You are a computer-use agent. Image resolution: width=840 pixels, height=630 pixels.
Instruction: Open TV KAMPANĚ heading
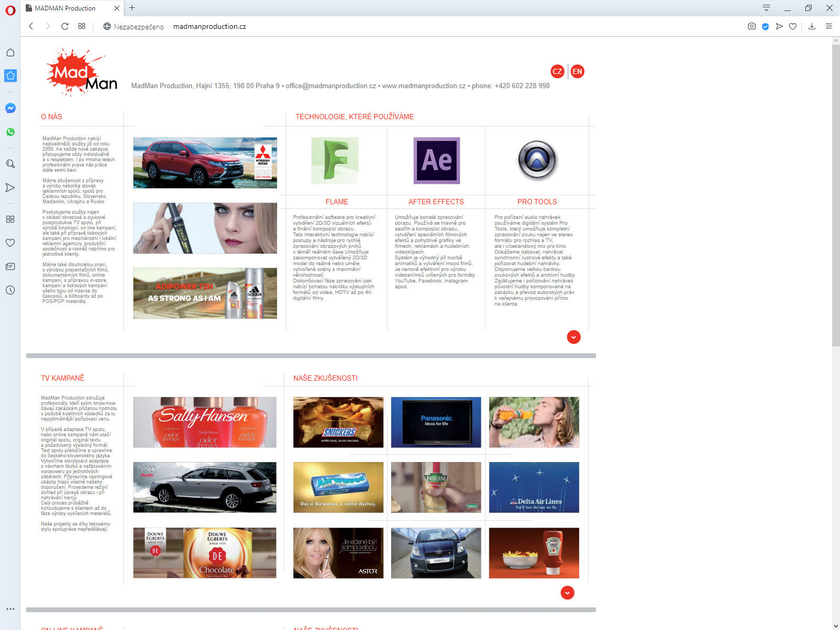[62, 378]
